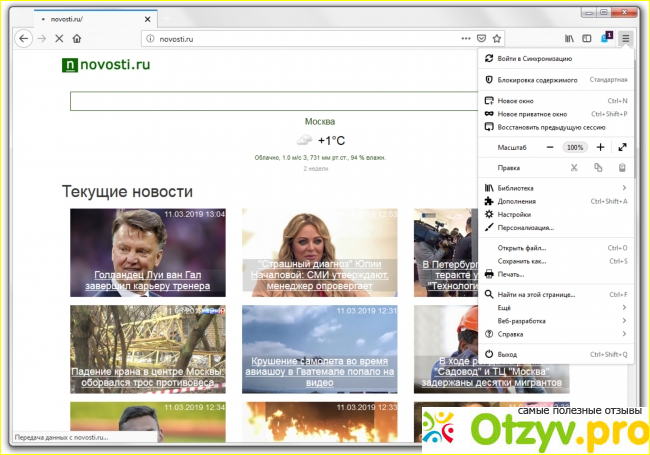Open the Library toolbar icon
The width and height of the screenshot is (650, 455).
point(570,38)
